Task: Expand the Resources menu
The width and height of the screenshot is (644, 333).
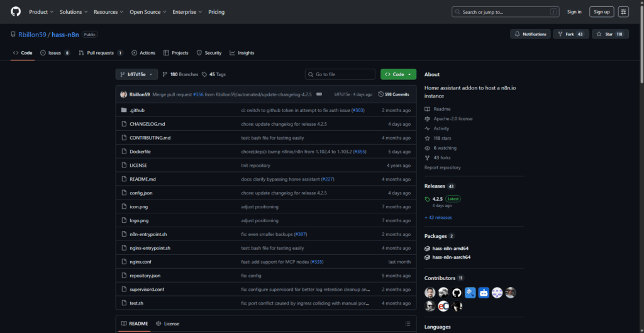Action: point(108,12)
